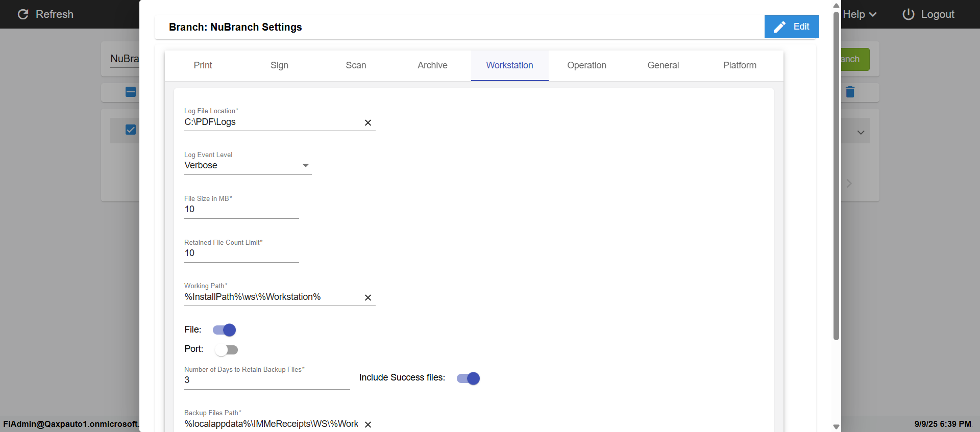Clear the Log File Location field

(x=367, y=122)
